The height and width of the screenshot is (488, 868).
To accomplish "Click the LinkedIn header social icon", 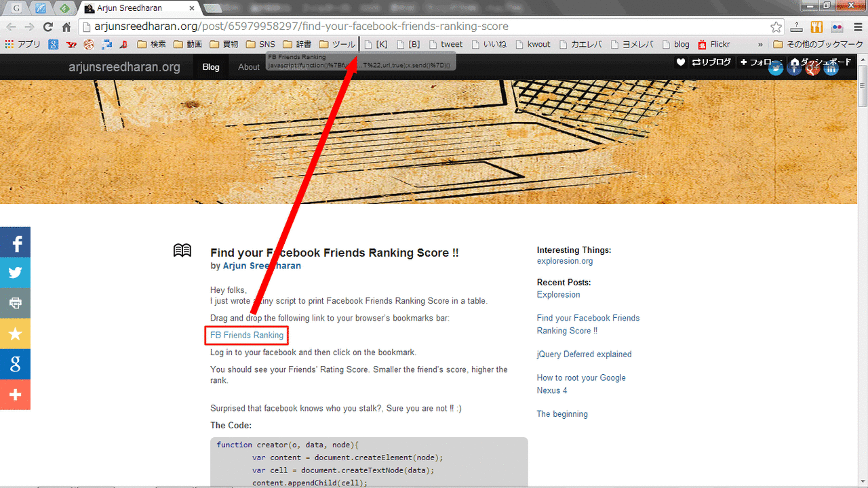I will pyautogui.click(x=831, y=68).
